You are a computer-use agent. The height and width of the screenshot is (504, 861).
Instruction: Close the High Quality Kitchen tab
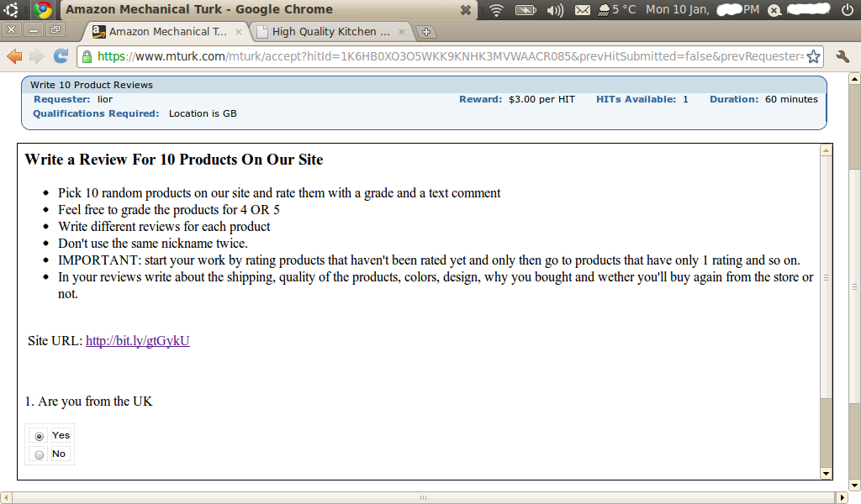point(401,32)
